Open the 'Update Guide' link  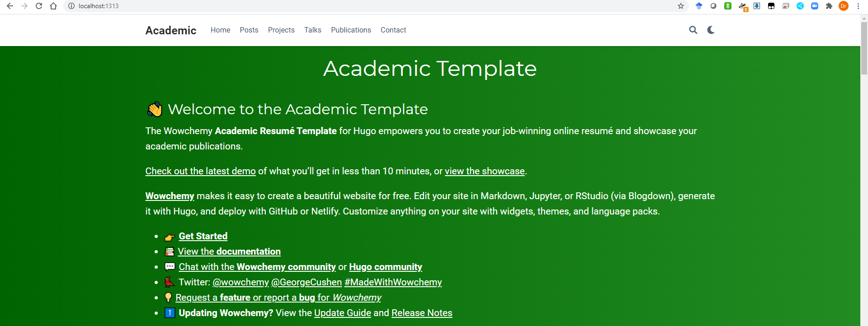point(343,313)
